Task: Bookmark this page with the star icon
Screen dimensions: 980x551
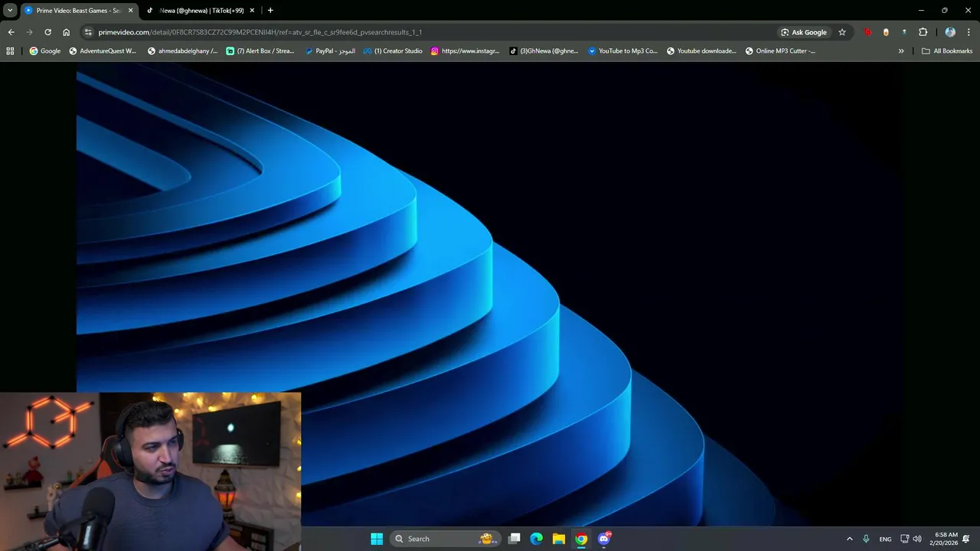Action: coord(842,32)
